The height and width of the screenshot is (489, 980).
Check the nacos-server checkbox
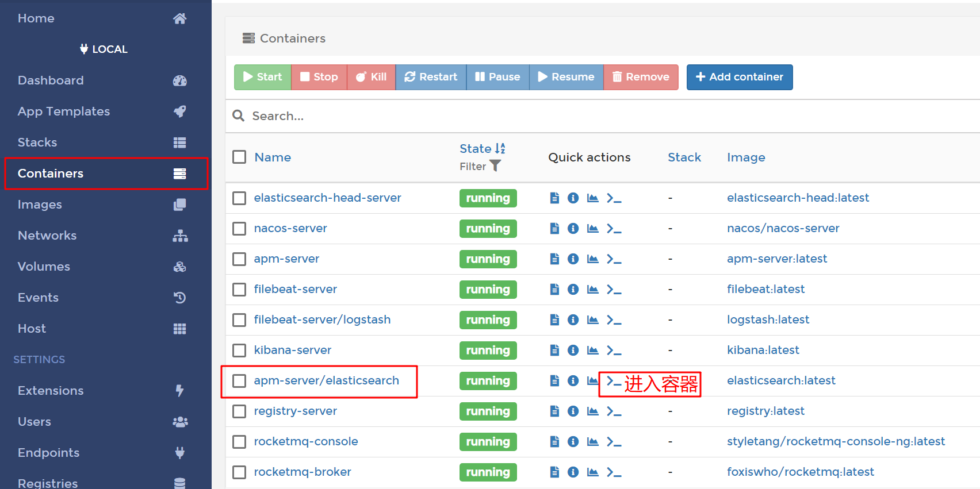(239, 229)
